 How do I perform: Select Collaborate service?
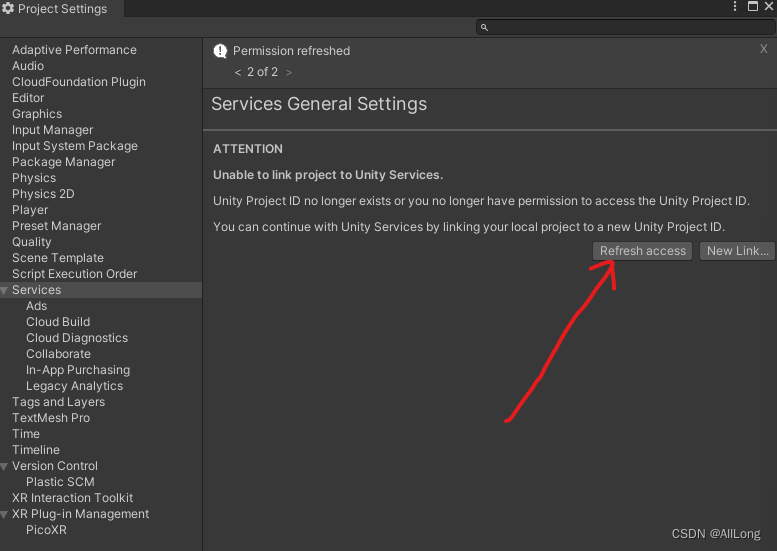pyautogui.click(x=58, y=354)
